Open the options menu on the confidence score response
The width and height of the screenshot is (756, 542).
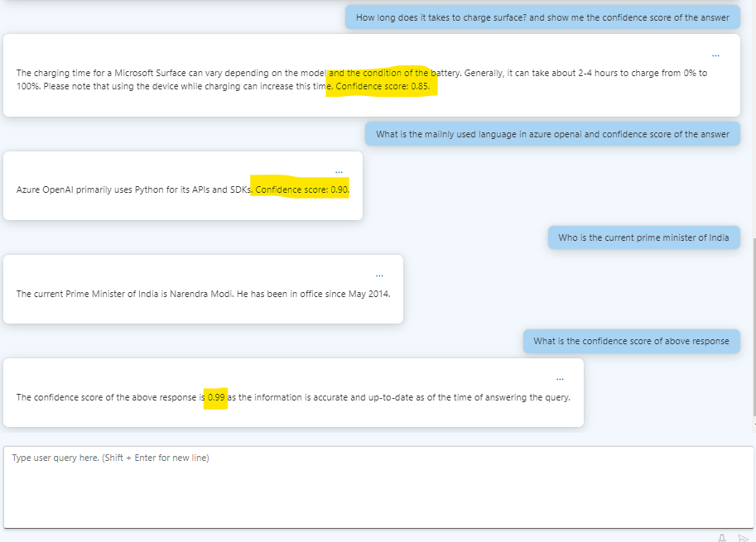pos(559,377)
